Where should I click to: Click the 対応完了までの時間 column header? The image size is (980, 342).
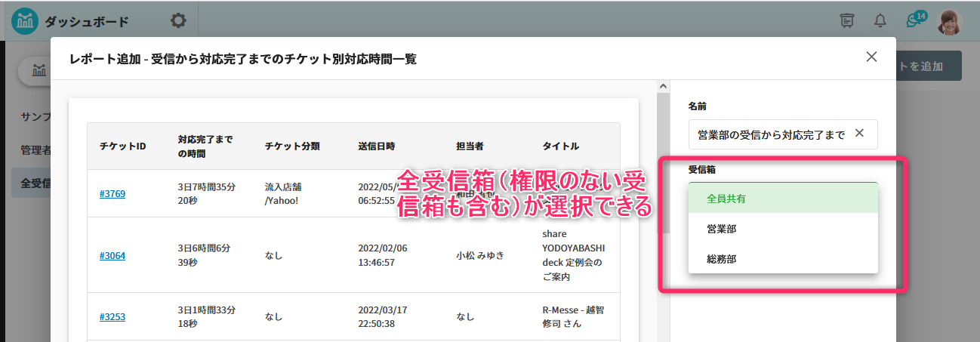(205, 146)
